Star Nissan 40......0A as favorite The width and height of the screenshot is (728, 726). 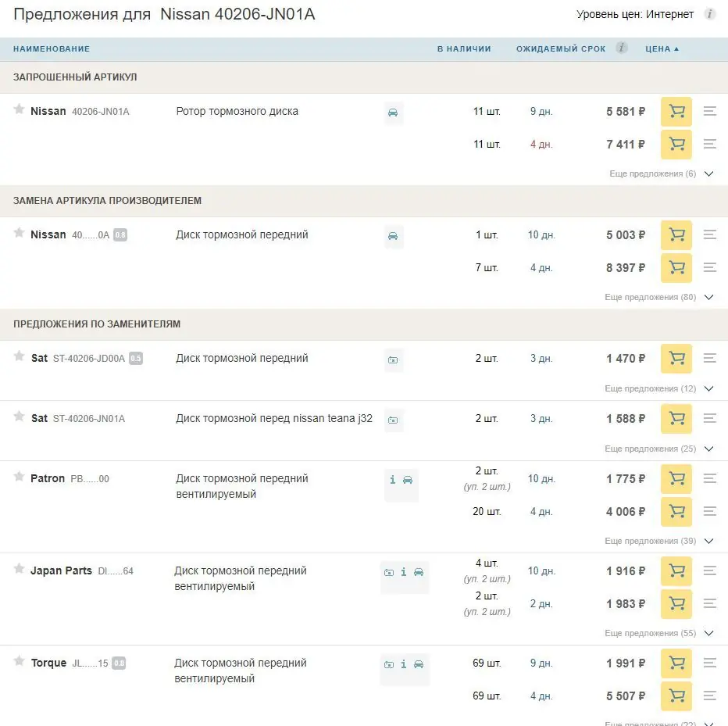tap(19, 232)
